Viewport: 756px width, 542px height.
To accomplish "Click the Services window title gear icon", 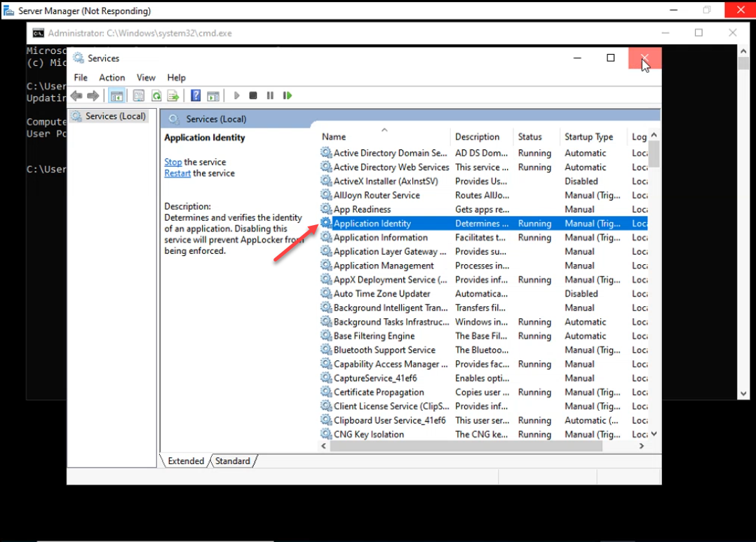I will (78, 58).
